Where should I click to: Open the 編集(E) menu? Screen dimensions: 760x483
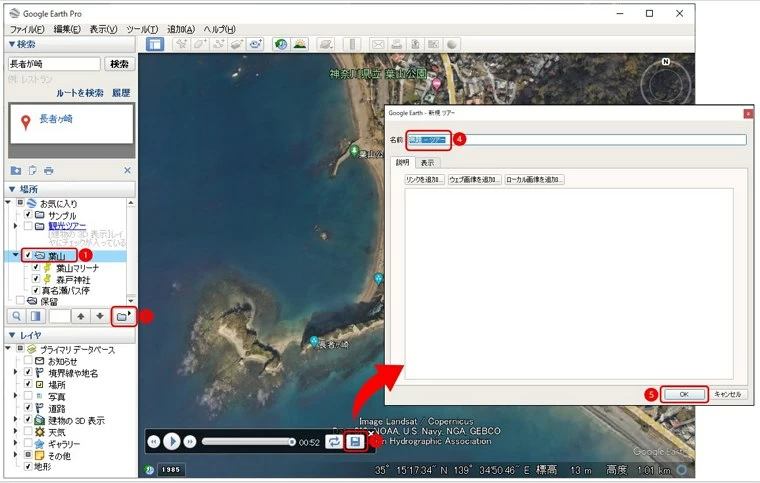click(x=67, y=29)
